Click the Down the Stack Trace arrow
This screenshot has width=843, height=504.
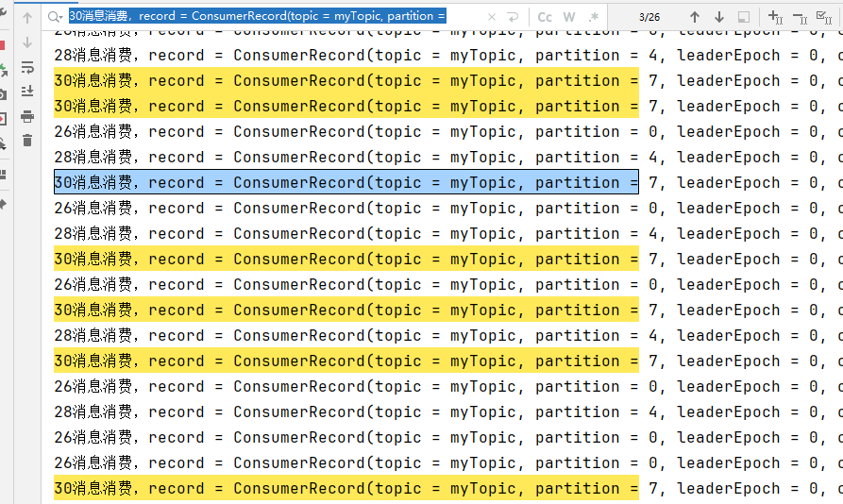[27, 42]
